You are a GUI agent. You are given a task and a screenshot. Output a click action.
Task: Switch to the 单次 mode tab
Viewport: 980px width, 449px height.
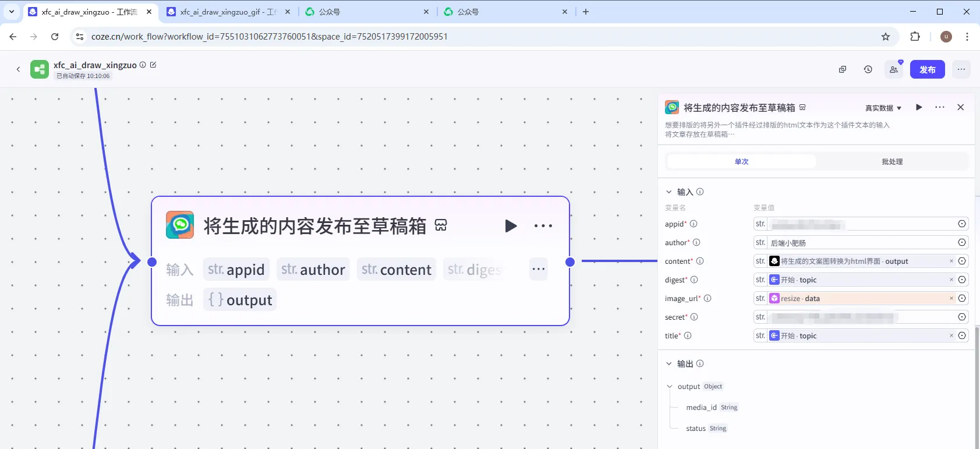[x=741, y=161]
